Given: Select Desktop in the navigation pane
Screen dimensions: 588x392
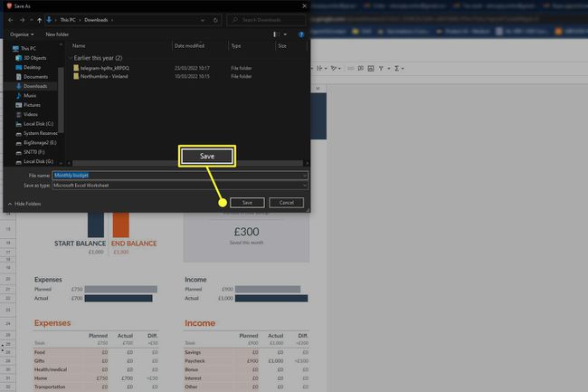Looking at the screenshot, I should [28, 68].
